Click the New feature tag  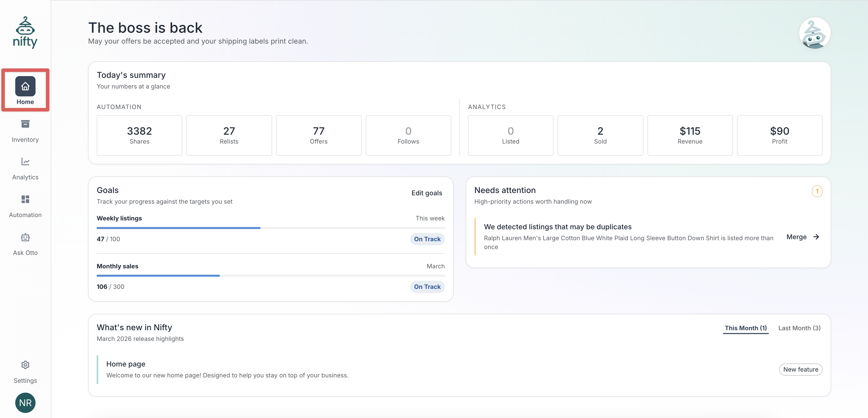click(800, 369)
